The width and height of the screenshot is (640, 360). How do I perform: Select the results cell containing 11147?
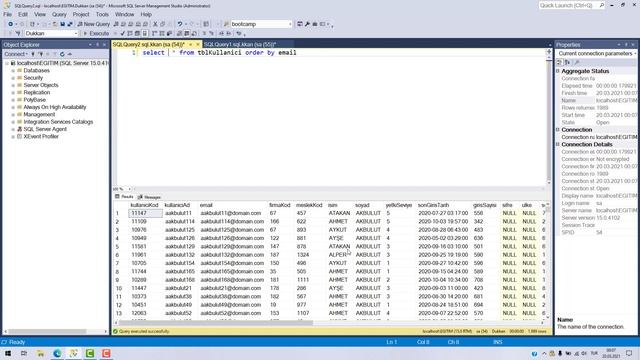pyautogui.click(x=145, y=213)
